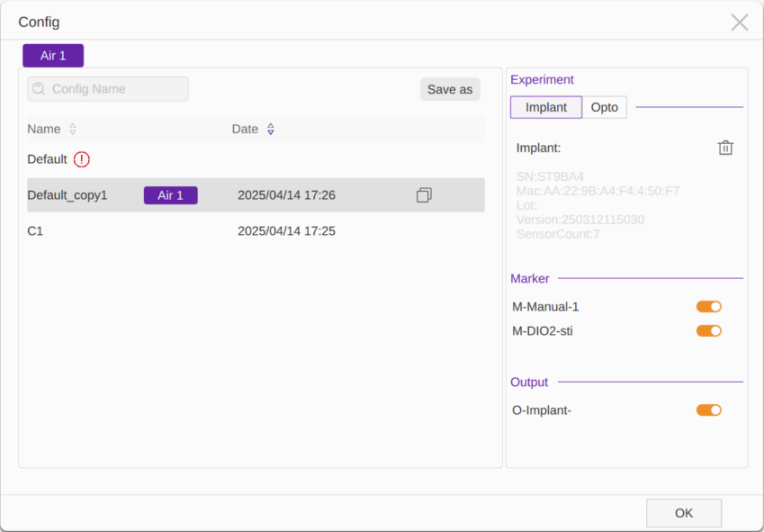Copy the Default_copy1 config using duplicate icon
The width and height of the screenshot is (764, 532).
point(424,195)
